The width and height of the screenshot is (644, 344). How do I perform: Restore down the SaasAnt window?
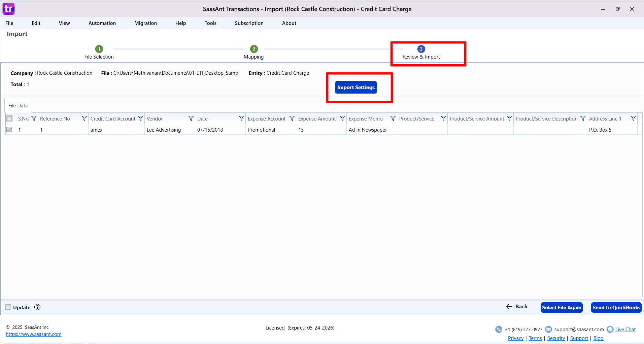pos(617,9)
